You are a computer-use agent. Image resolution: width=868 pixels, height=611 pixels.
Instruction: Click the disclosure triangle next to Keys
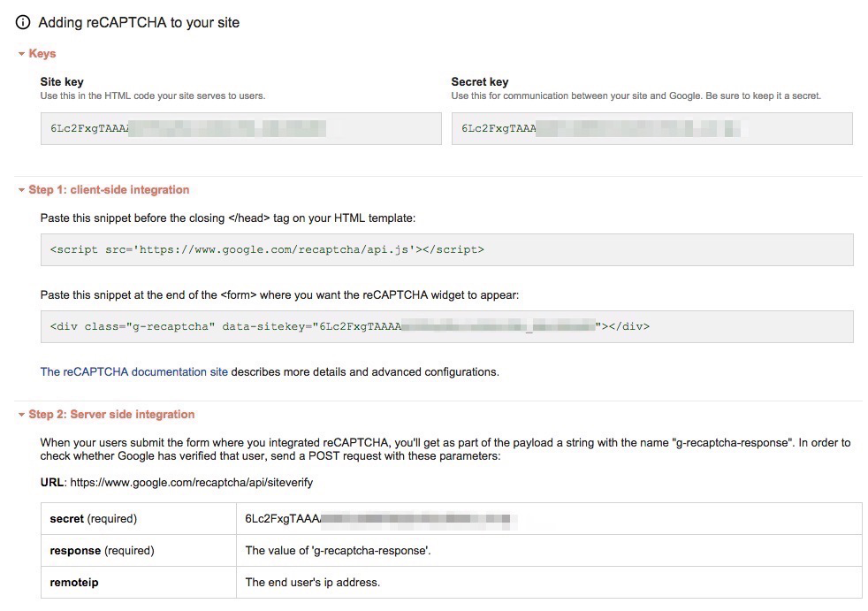pos(23,54)
